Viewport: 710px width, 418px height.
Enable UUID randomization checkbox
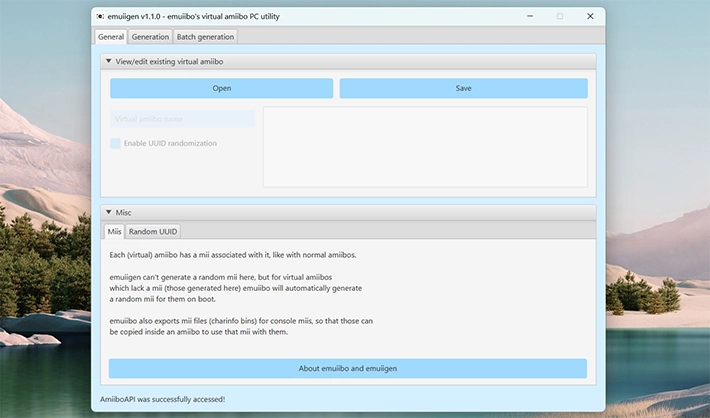(x=115, y=144)
